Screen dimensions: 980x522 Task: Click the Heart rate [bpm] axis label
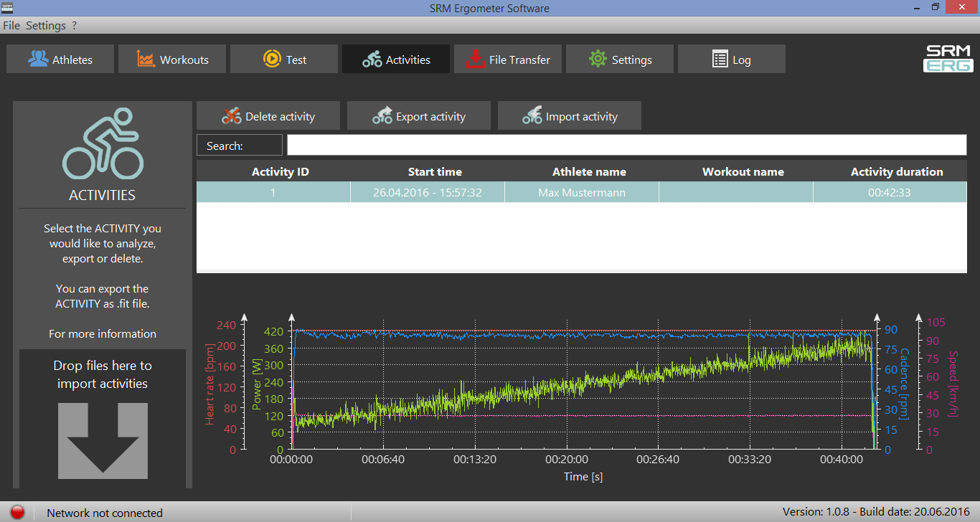click(x=210, y=386)
